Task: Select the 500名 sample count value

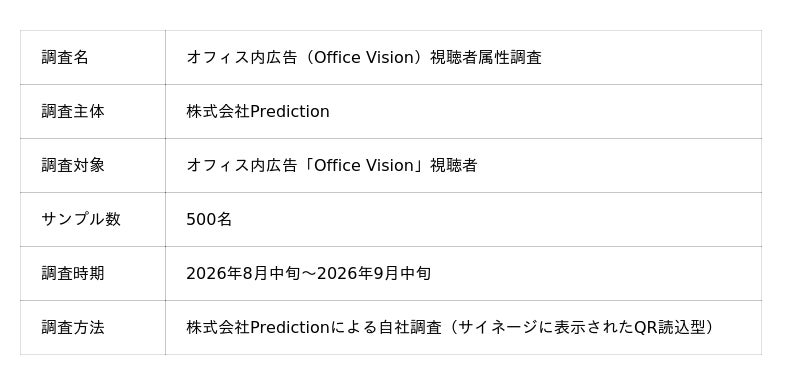Action: pos(209,220)
